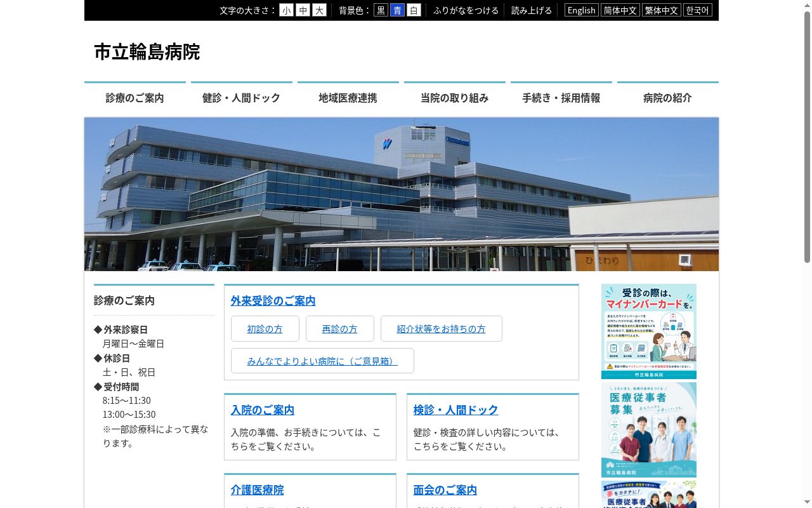Viewport: 812px width, 508px height.
Task: Choose blue (青) background color
Action: click(397, 10)
